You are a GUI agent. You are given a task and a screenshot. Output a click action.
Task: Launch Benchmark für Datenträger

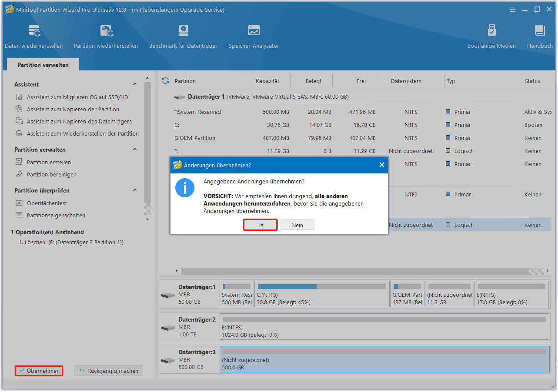point(183,37)
